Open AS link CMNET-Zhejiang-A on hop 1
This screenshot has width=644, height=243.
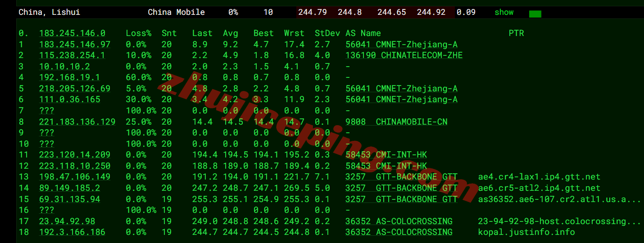[x=402, y=45]
